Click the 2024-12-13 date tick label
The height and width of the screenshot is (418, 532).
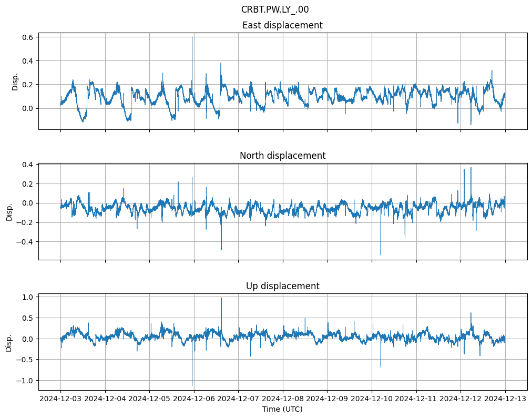pyautogui.click(x=505, y=399)
